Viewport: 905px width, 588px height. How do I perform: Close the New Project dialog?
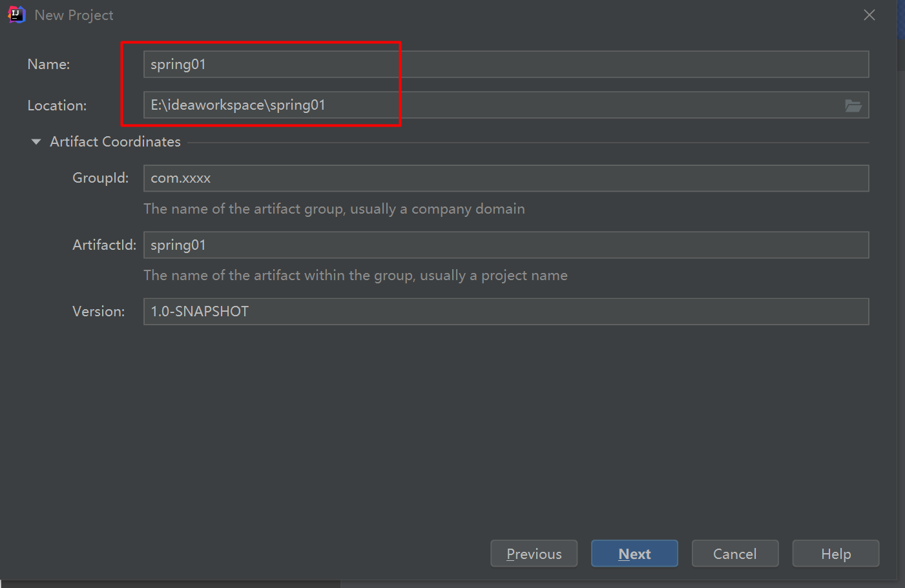[869, 15]
